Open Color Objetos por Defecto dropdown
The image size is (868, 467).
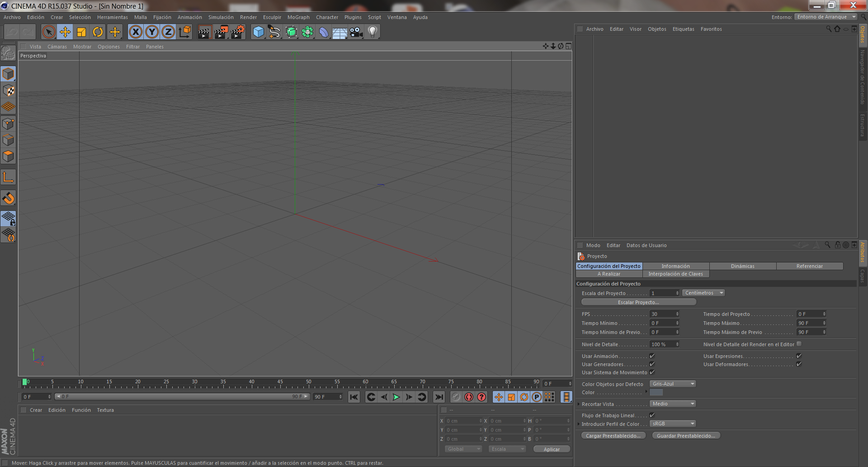(673, 384)
